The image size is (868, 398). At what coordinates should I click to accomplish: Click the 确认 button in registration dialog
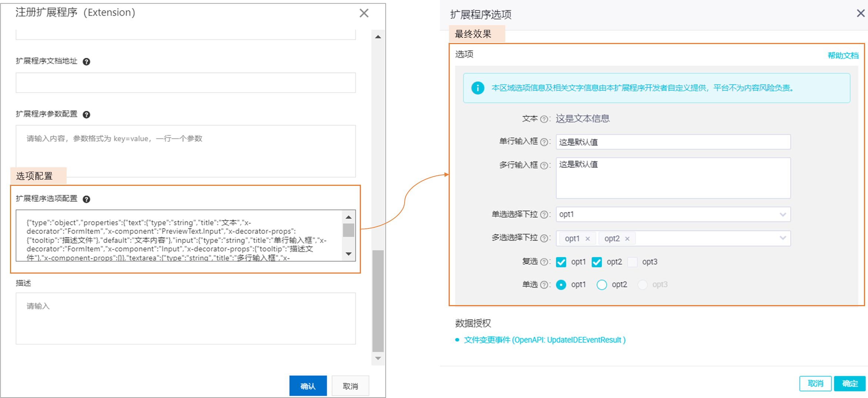tap(308, 386)
